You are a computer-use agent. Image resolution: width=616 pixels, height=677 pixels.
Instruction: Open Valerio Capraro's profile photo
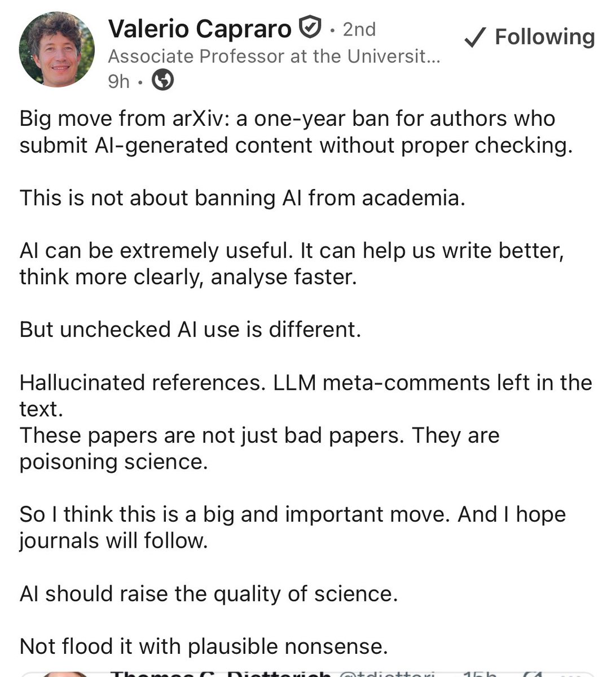click(57, 49)
